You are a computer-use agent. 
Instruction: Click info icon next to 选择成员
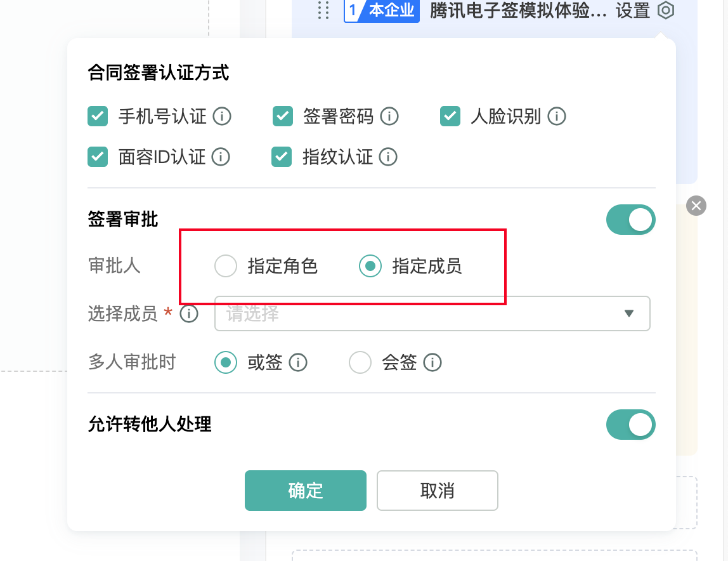click(x=189, y=313)
